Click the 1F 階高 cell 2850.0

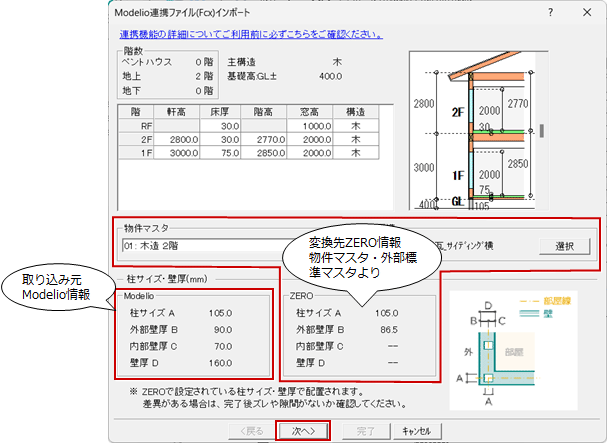[264, 153]
